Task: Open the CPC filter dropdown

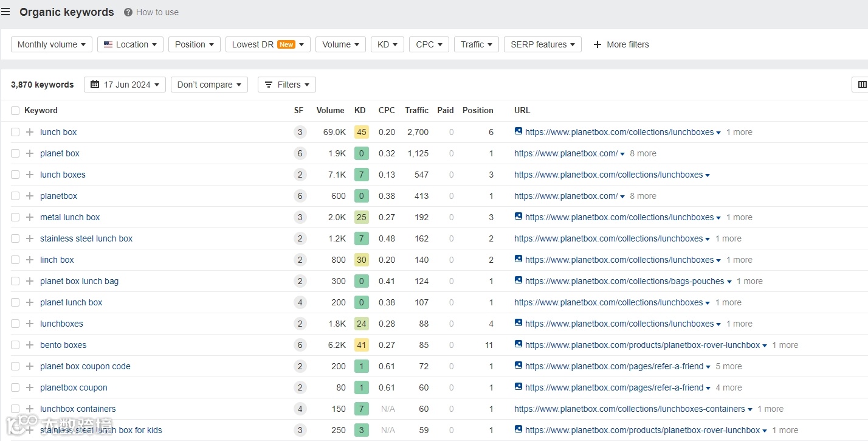Action: point(429,44)
